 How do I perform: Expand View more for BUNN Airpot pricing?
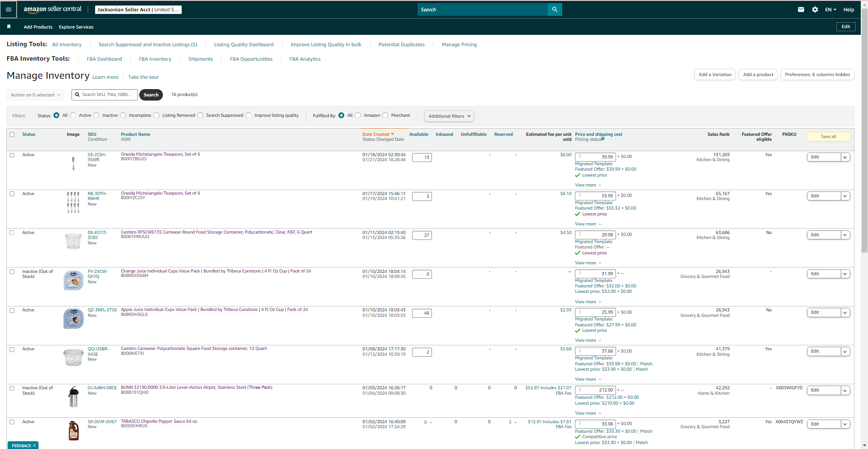tap(588, 413)
